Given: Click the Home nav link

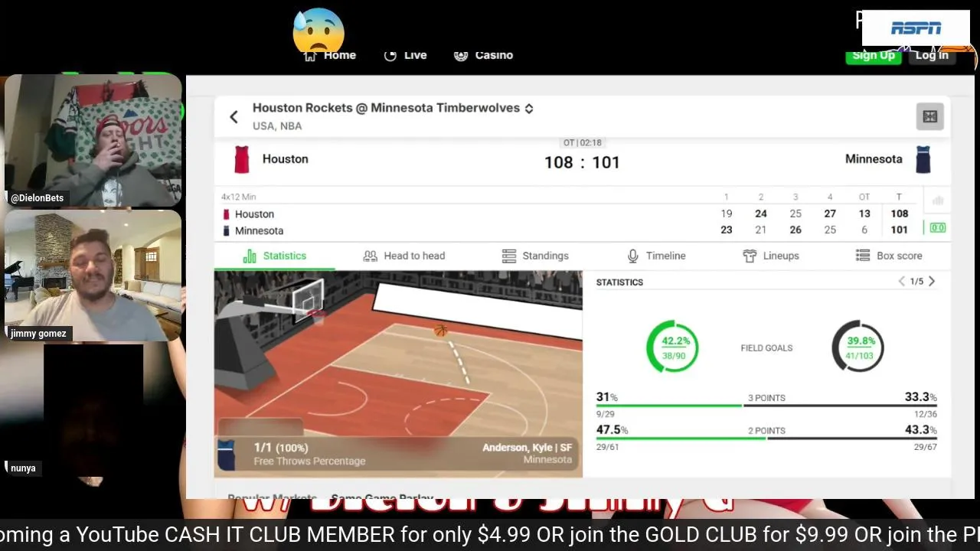Looking at the screenshot, I should coord(330,55).
